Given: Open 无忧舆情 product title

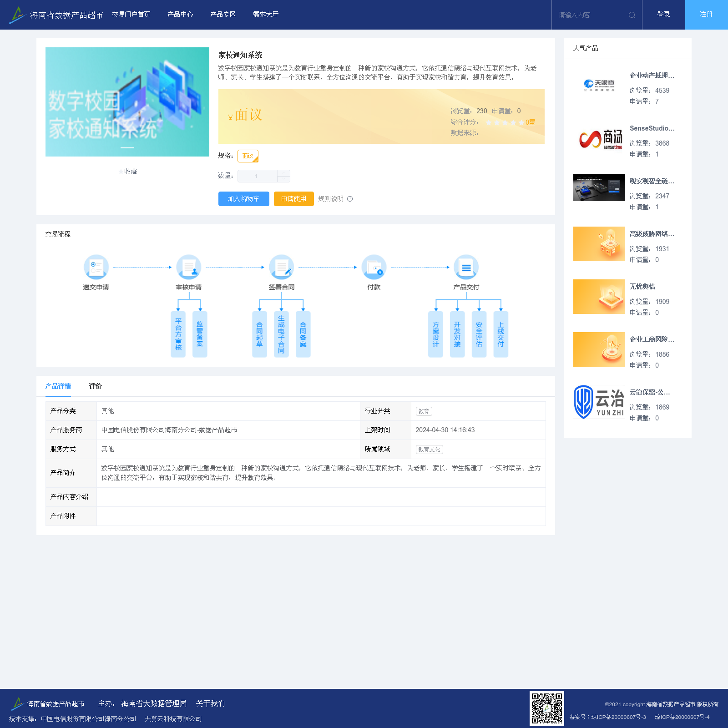Looking at the screenshot, I should [x=642, y=287].
